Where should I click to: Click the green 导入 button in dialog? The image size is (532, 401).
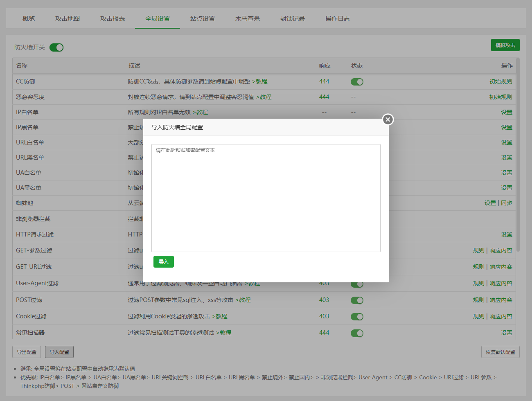163,262
